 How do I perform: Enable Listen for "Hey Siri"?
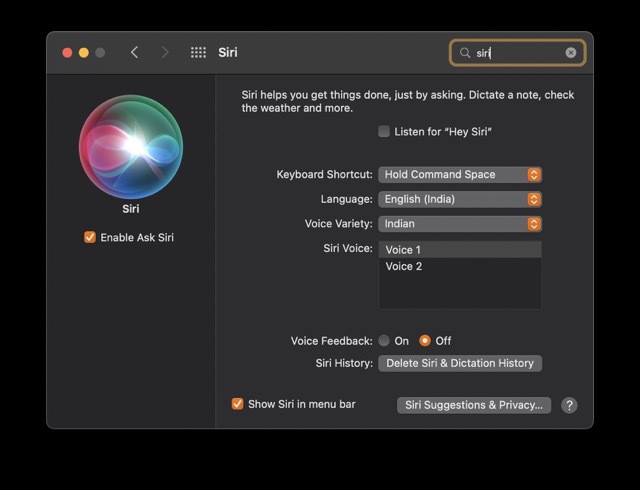(384, 132)
